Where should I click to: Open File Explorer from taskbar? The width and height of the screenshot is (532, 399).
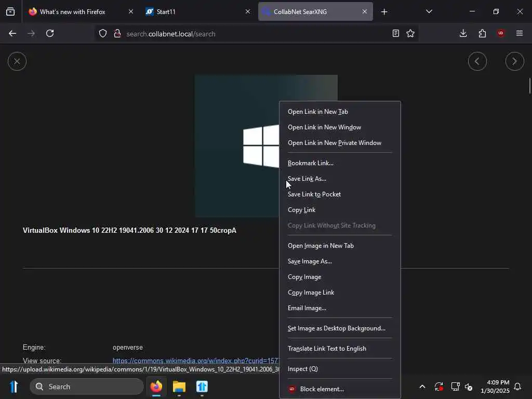(x=179, y=387)
